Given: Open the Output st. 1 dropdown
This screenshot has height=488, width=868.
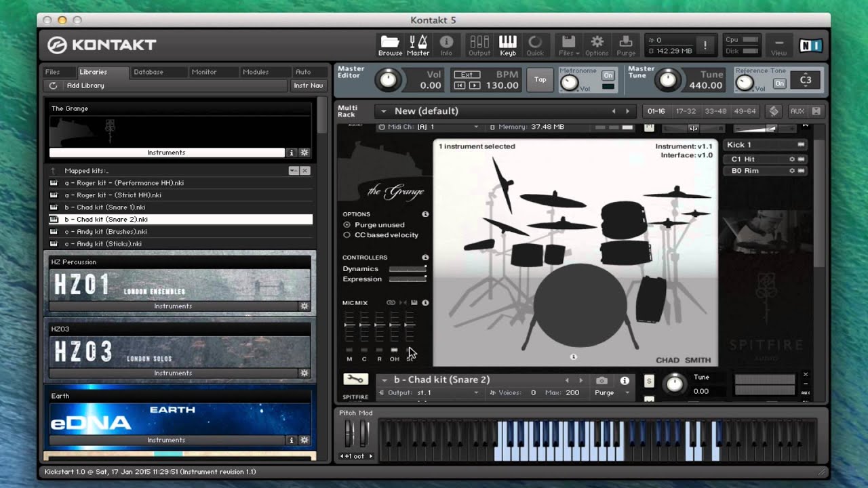Looking at the screenshot, I should point(429,392).
